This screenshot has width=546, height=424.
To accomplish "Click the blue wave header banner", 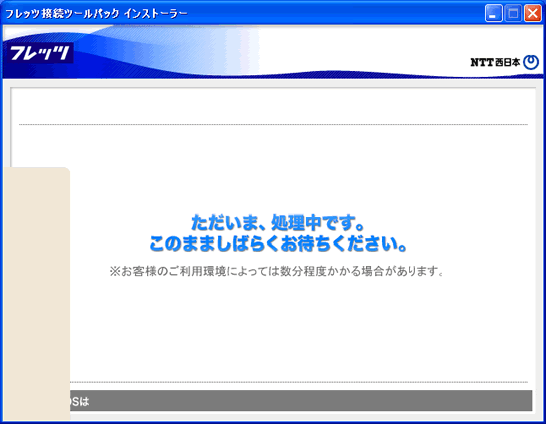I will point(273,52).
